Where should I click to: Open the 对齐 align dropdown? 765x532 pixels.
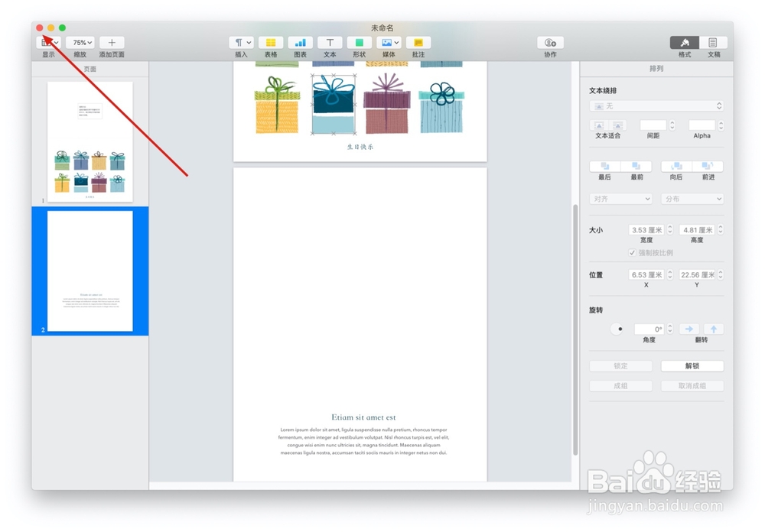[621, 199]
